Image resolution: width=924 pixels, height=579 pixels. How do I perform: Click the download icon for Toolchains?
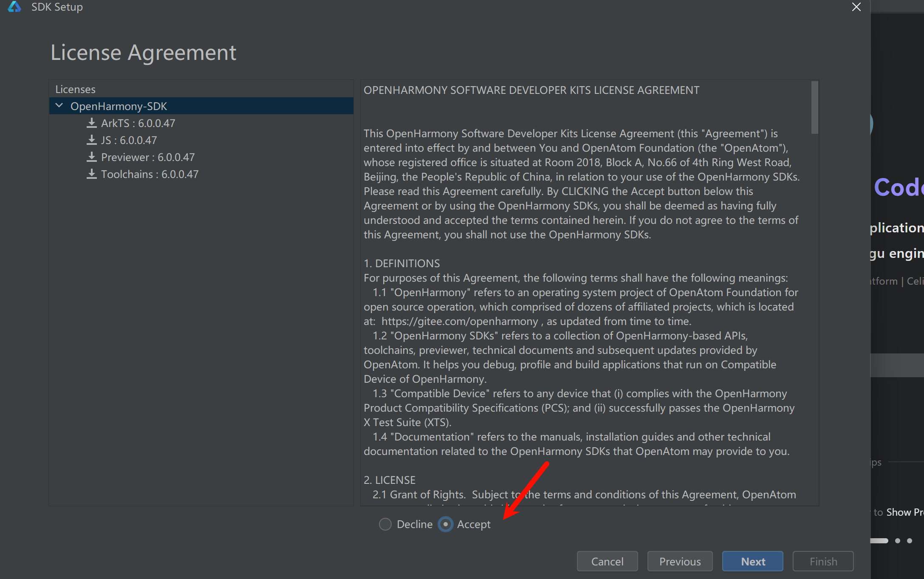click(x=91, y=174)
